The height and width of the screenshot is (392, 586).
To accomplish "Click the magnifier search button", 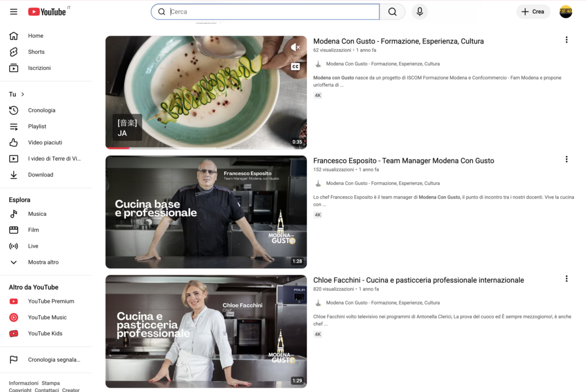I will tap(392, 12).
